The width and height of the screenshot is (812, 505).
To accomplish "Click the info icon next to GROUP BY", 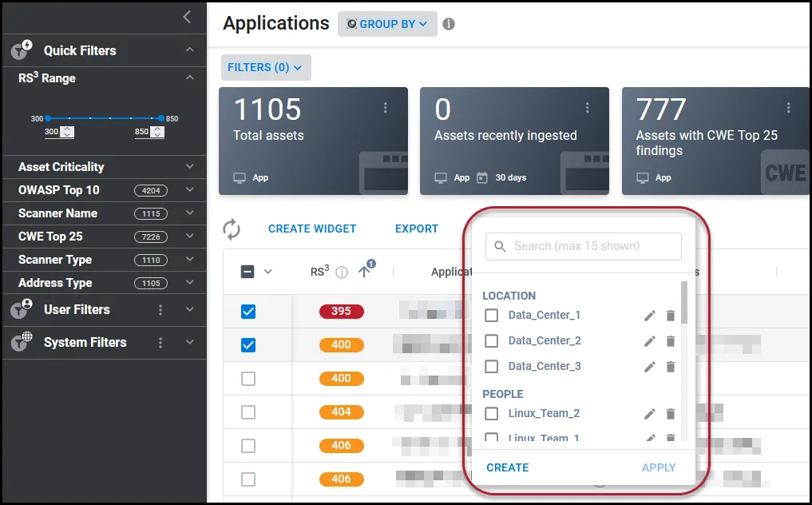I will click(x=449, y=24).
